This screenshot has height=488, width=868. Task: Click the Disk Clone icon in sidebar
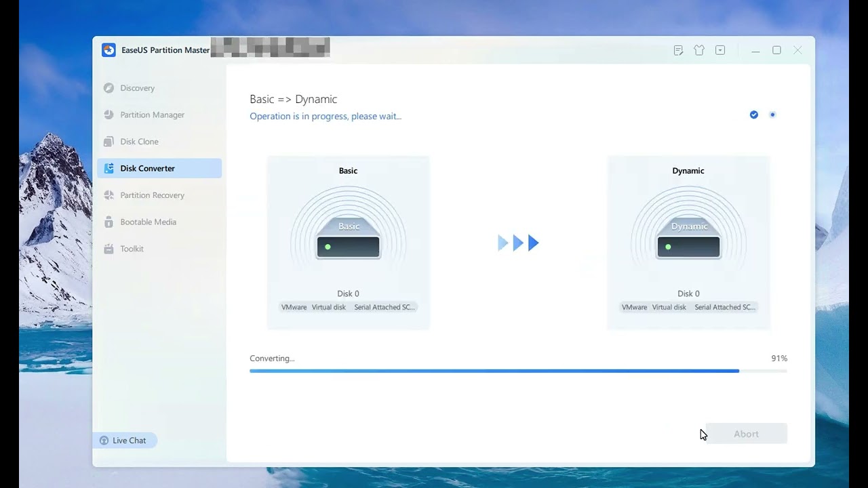(108, 142)
